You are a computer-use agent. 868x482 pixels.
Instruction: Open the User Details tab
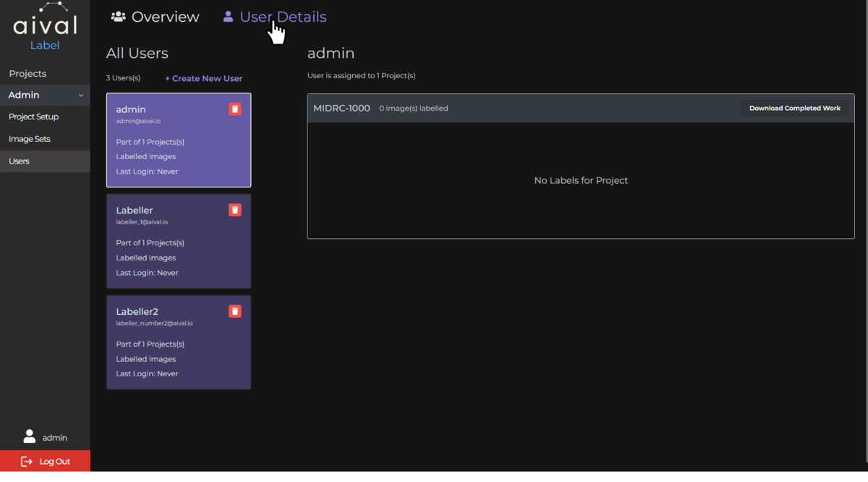coord(282,17)
